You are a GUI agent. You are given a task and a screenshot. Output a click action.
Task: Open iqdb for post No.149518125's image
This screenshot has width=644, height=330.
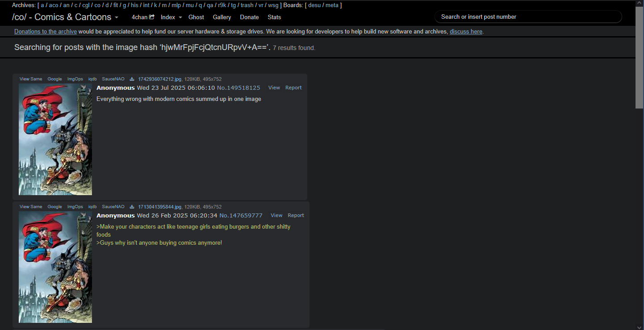92,79
